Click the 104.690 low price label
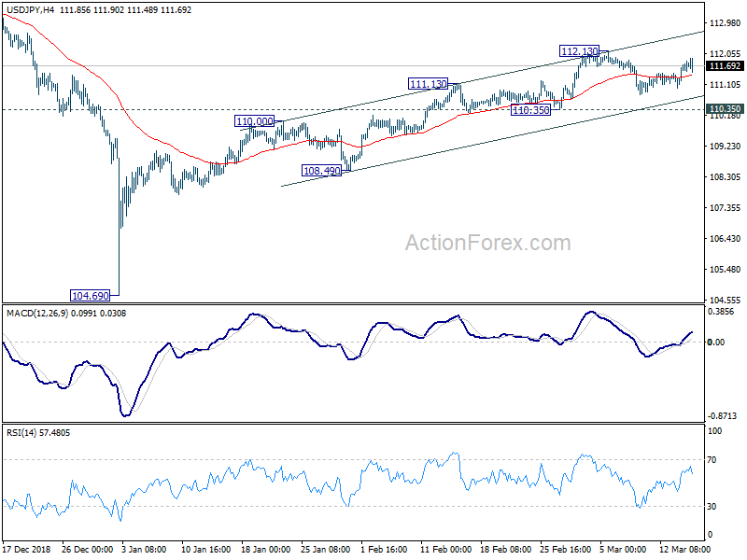Screen dimensions: 747x560 coord(90,296)
